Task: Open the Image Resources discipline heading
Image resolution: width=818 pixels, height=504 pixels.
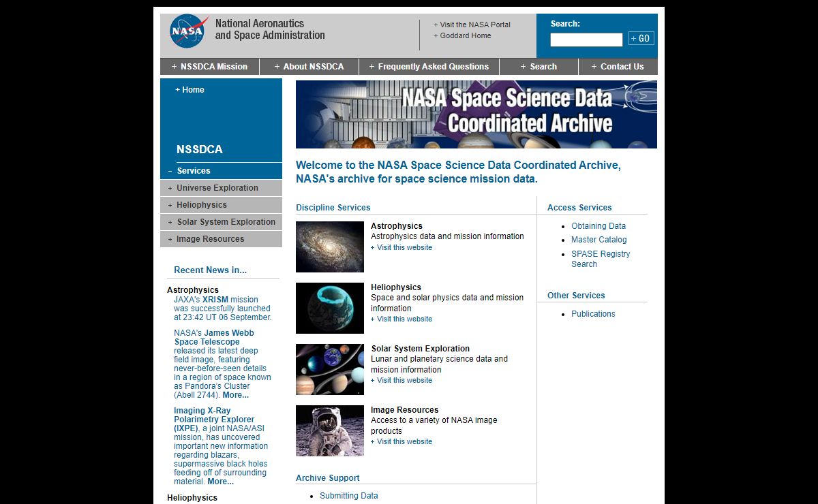Action: 405,410
